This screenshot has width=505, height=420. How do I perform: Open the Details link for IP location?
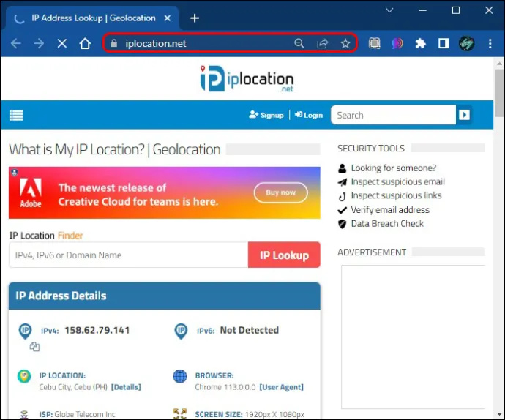point(126,387)
